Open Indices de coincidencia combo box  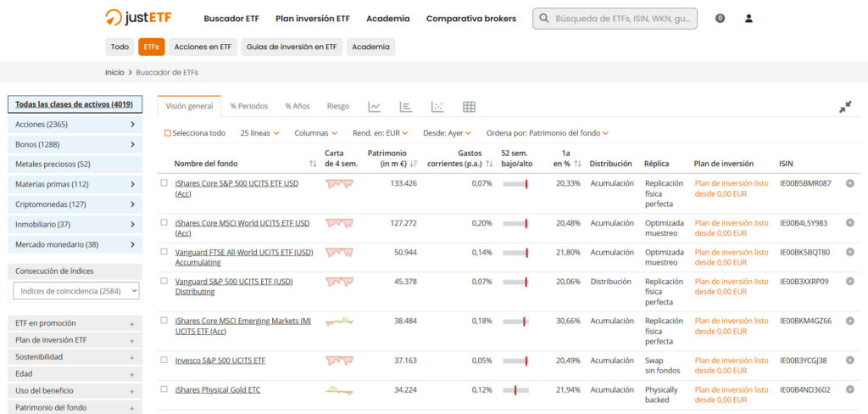pyautogui.click(x=76, y=291)
